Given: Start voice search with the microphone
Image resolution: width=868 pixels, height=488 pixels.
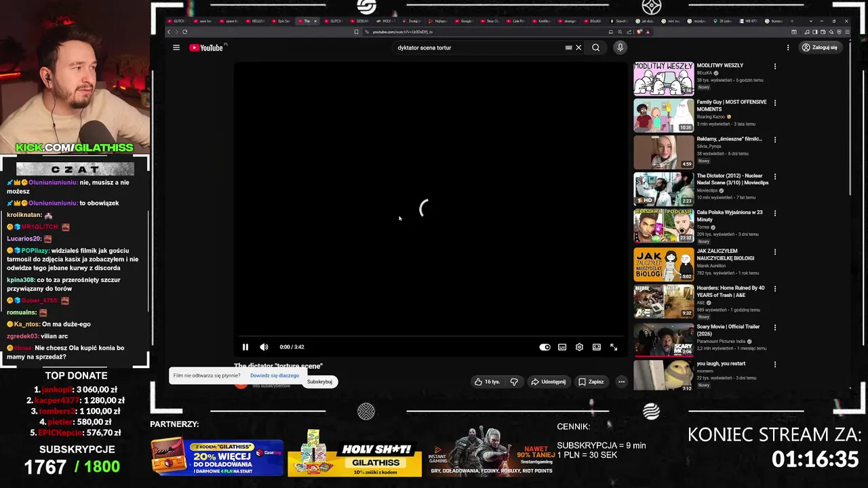Looking at the screenshot, I should pyautogui.click(x=620, y=47).
